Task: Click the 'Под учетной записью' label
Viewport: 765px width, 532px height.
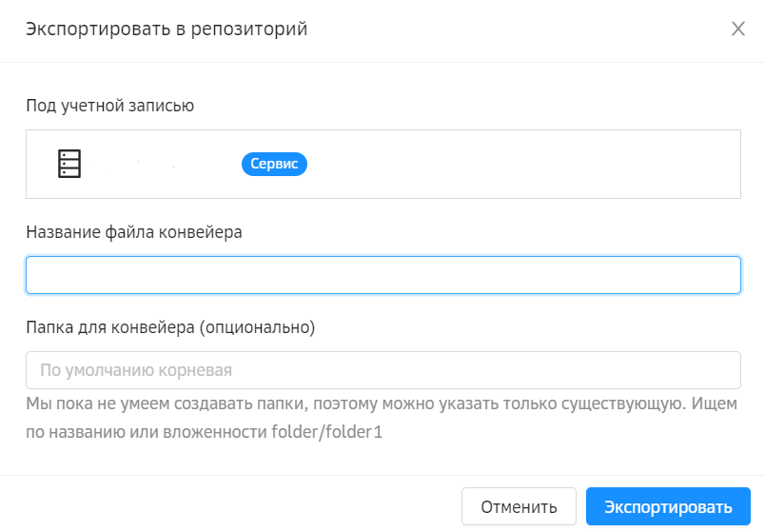Action: [x=109, y=105]
